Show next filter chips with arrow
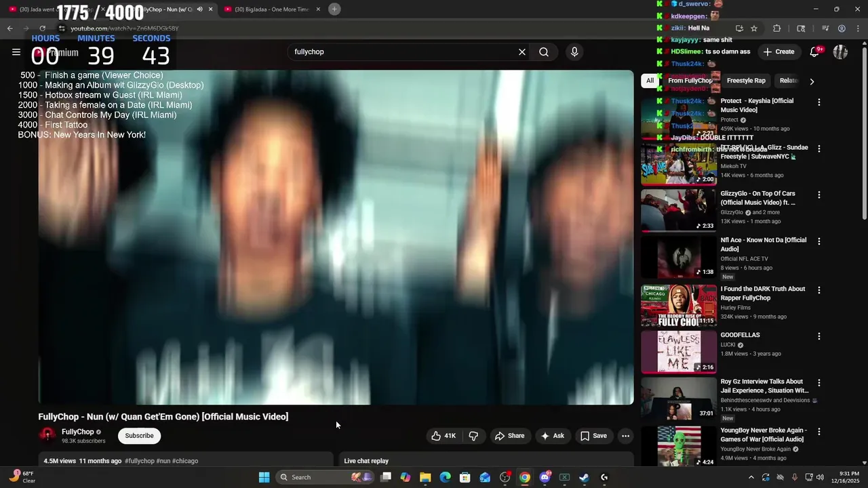 click(812, 81)
